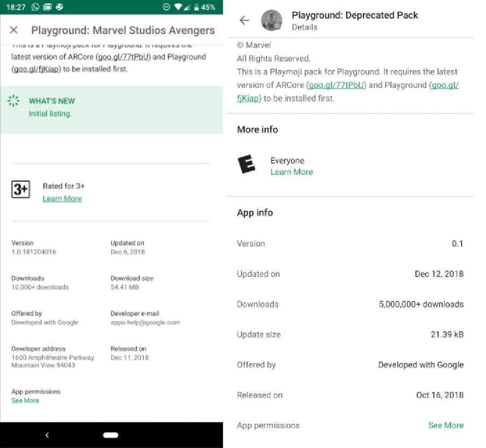Select developer address '1600 Amphitheatre Parkway'

pyautogui.click(x=53, y=358)
